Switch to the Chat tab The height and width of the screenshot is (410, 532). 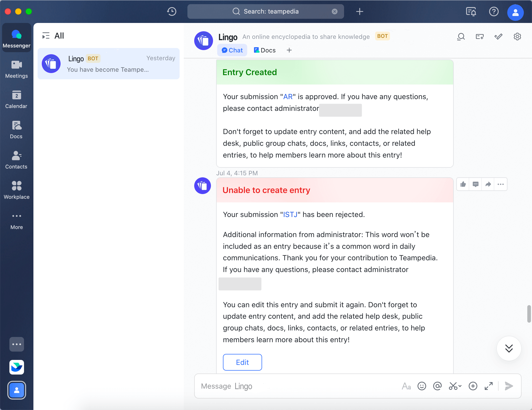(x=232, y=50)
